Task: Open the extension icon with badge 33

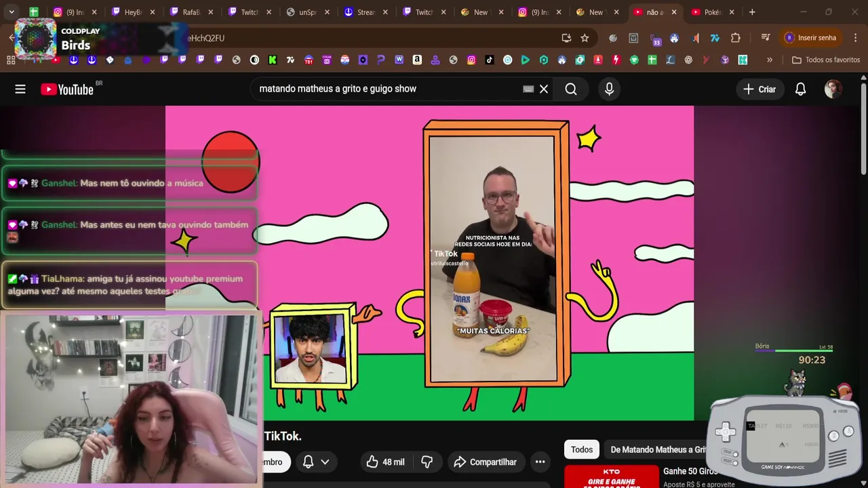Action: 654,39
